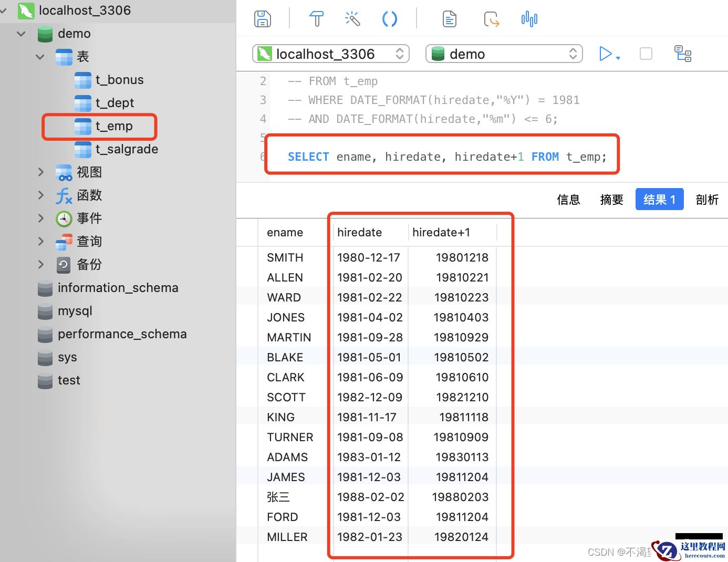The image size is (728, 562).
Task: Select the information_schema database
Action: coord(118,288)
